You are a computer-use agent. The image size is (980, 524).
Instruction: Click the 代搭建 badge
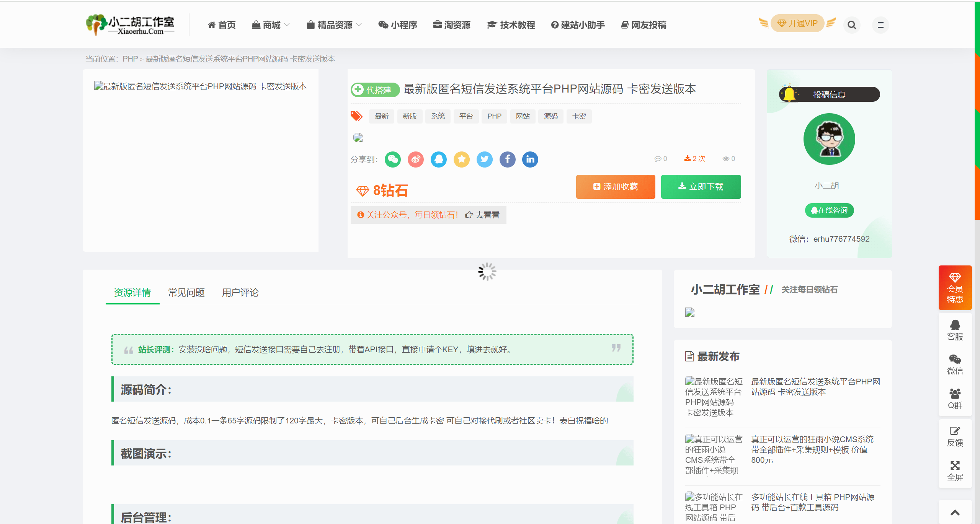(x=375, y=90)
